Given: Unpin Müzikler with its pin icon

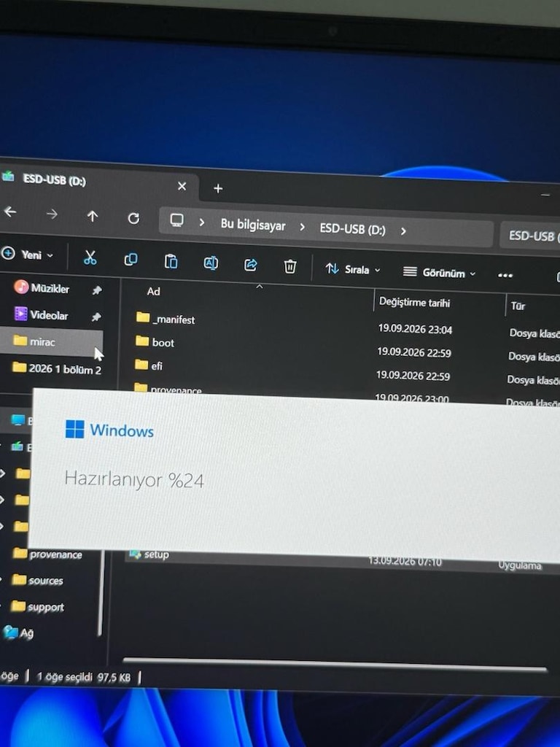Looking at the screenshot, I should point(97,290).
